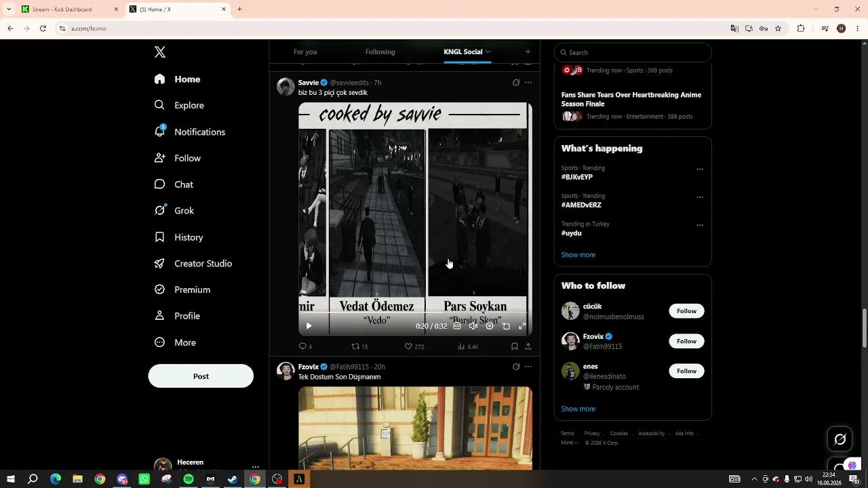Switch to the Following tab
Image resolution: width=868 pixels, height=488 pixels.
tap(380, 52)
